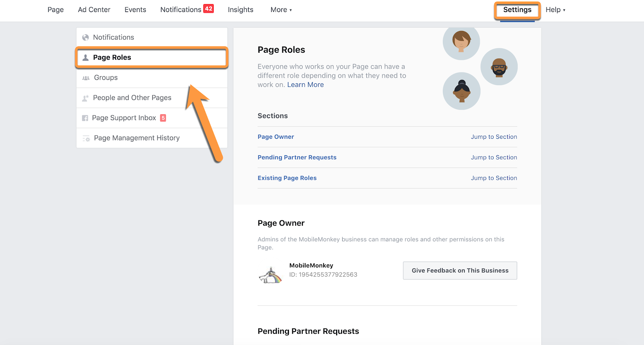Screen dimensions: 644x345
Task: Click the icon beside People and Other Pages
Action: tap(85, 98)
